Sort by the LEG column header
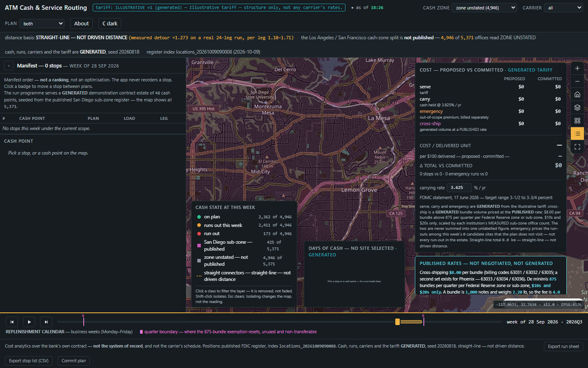588x368 pixels. (x=164, y=119)
